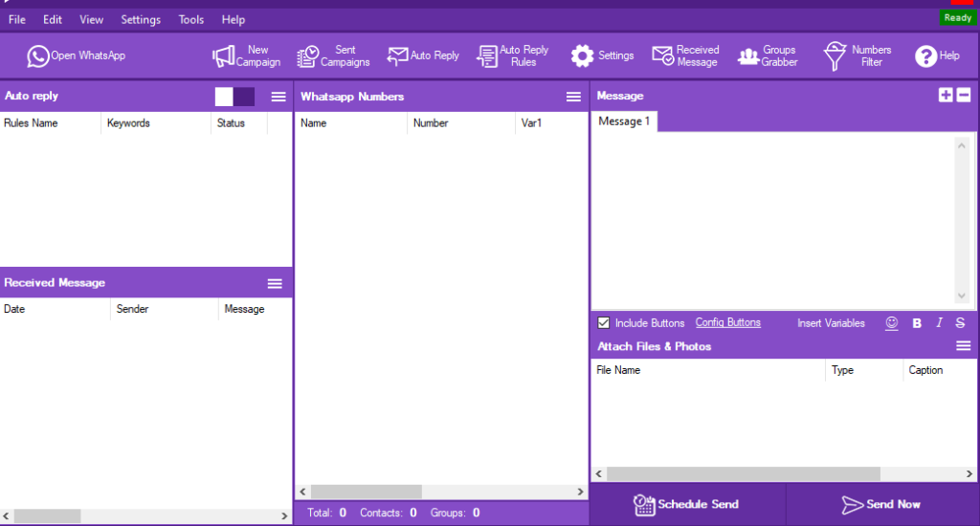This screenshot has height=526, width=980.
Task: Click the File Name column header
Action: click(x=708, y=370)
